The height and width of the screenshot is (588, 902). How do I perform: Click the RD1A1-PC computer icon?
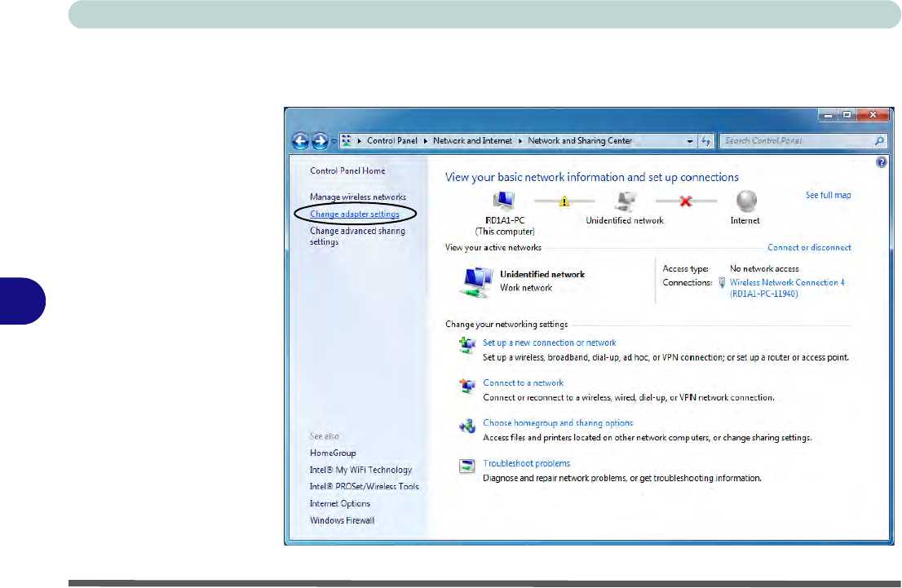[x=505, y=201]
